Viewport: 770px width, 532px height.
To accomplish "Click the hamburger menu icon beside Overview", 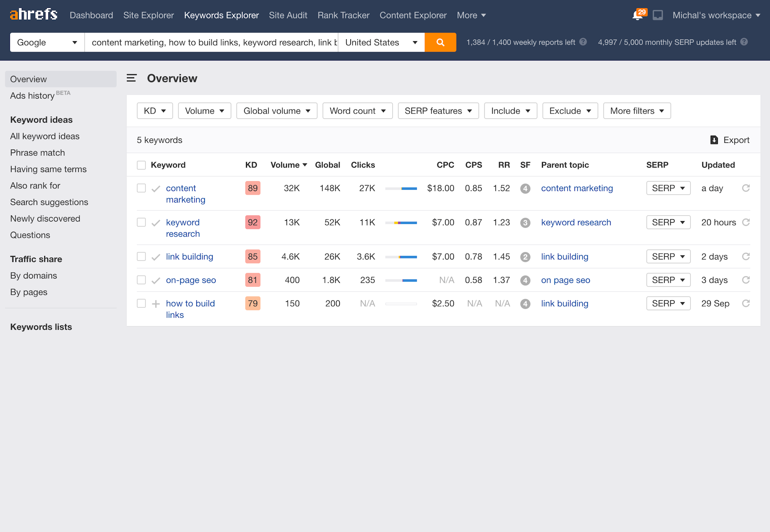I will click(131, 78).
